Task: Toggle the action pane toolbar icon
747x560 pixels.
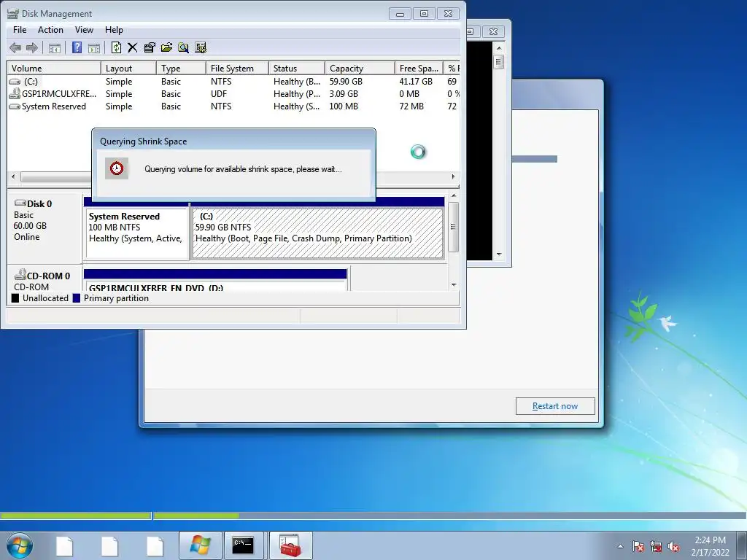Action: pos(94,47)
